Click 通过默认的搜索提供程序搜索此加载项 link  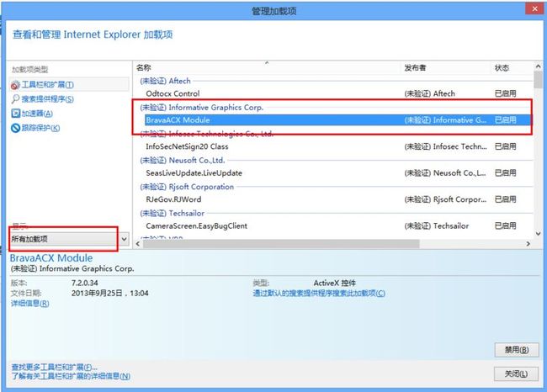click(319, 294)
